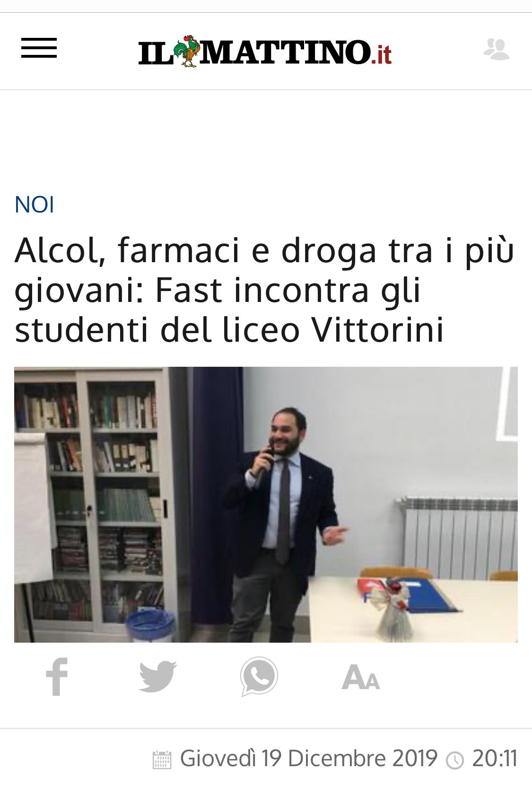Open the Il Mattino homepage via the logo
Image resolution: width=532 pixels, height=787 pixels.
pos(265,51)
